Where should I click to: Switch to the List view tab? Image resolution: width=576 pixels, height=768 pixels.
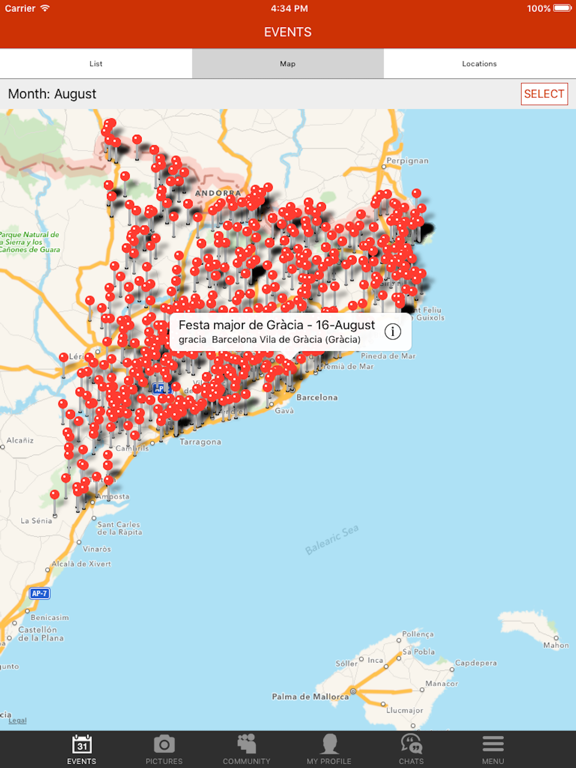coord(96,64)
